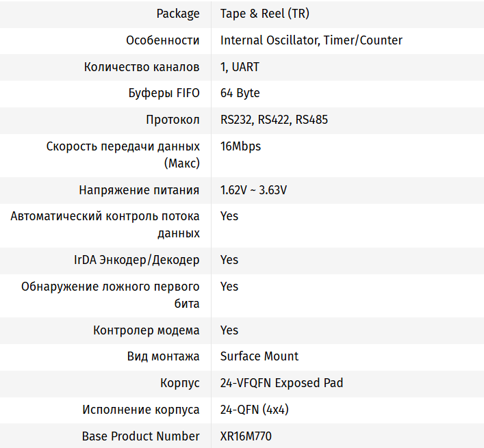Select the 16Mbps data rate value
The height and width of the screenshot is (448, 484).
[x=240, y=146]
